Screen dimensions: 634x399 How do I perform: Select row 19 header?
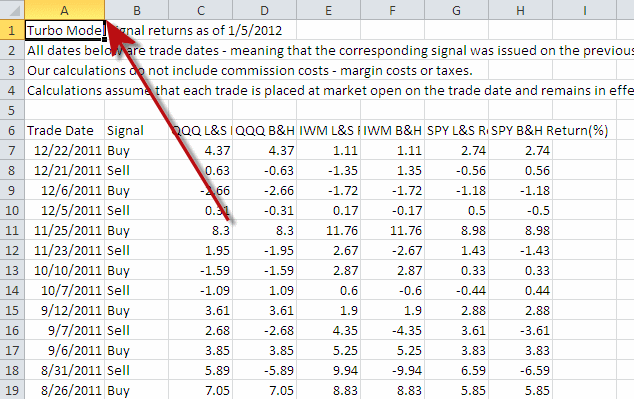pyautogui.click(x=12, y=390)
